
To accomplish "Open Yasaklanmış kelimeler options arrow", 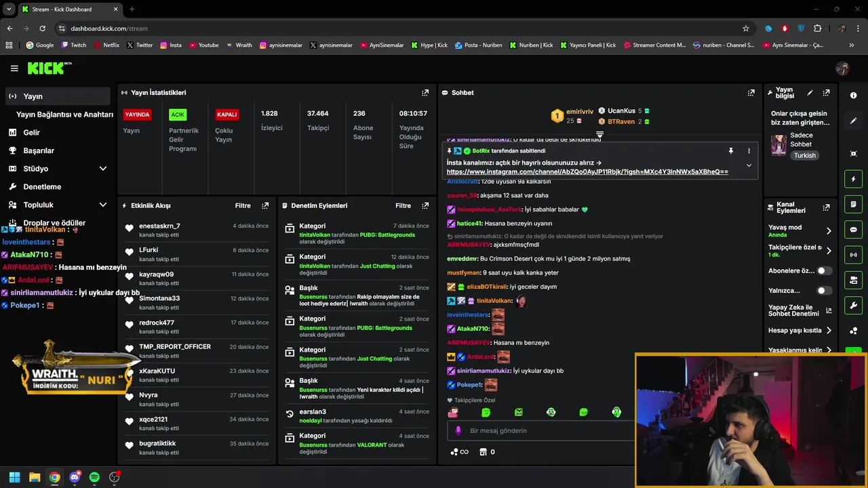I will 829,350.
